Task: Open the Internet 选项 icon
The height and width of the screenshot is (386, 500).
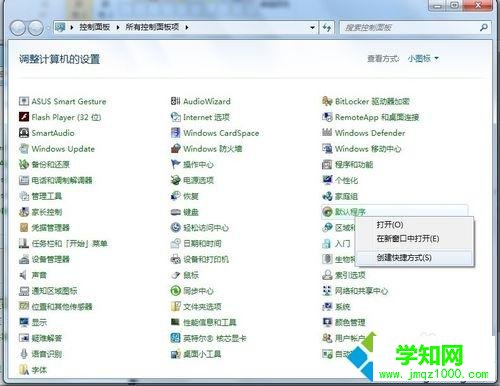Action: pyautogui.click(x=175, y=117)
